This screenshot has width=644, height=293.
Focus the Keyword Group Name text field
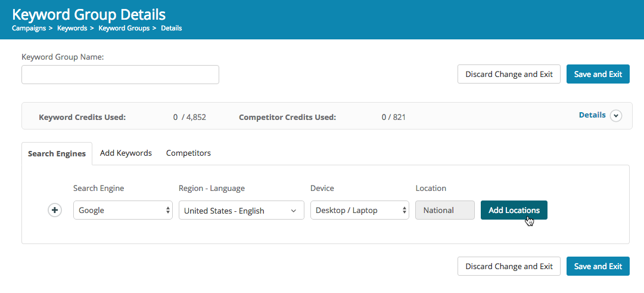[120, 75]
